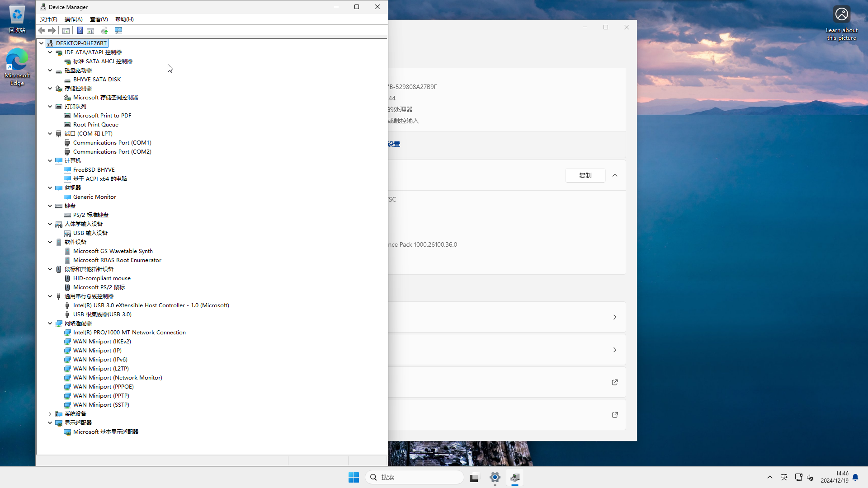
Task: Select the 打印队列 printer icon
Action: point(59,107)
